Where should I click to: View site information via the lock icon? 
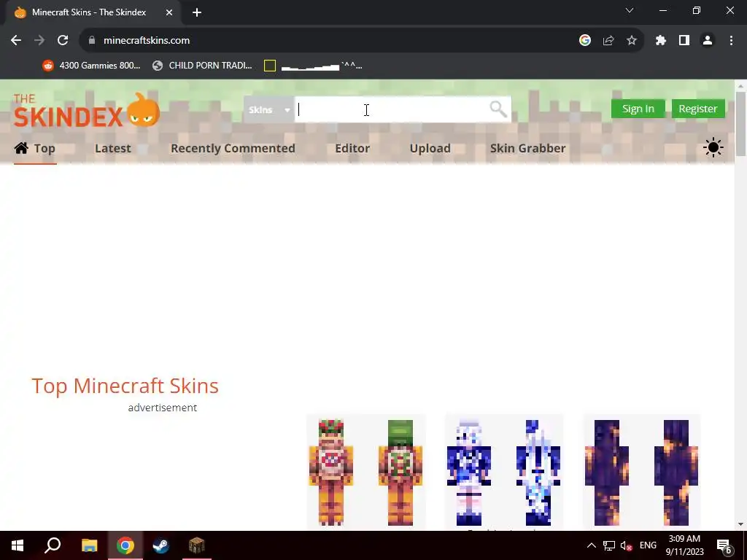[x=92, y=41]
